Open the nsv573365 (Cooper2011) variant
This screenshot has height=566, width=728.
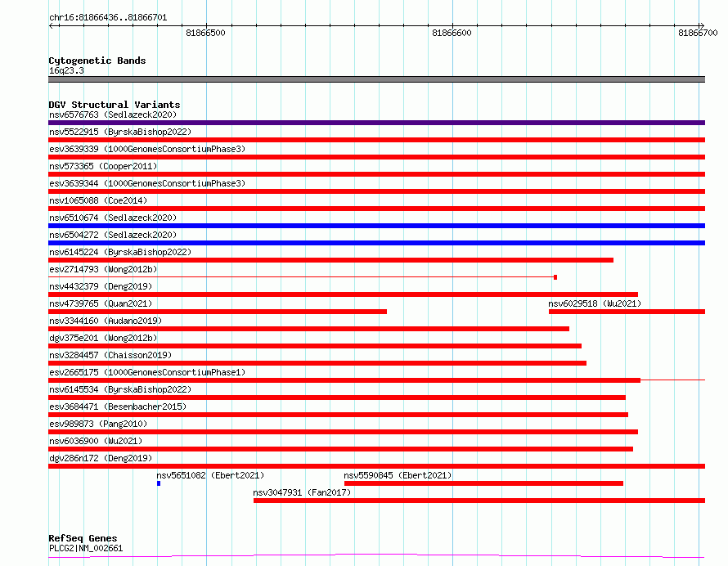(x=103, y=166)
